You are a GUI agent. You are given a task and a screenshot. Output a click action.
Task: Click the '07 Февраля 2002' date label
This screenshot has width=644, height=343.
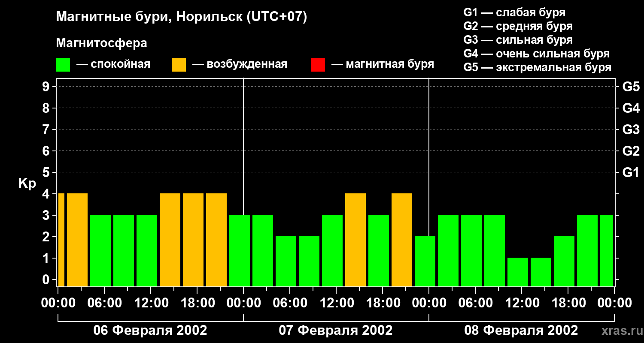[336, 331]
